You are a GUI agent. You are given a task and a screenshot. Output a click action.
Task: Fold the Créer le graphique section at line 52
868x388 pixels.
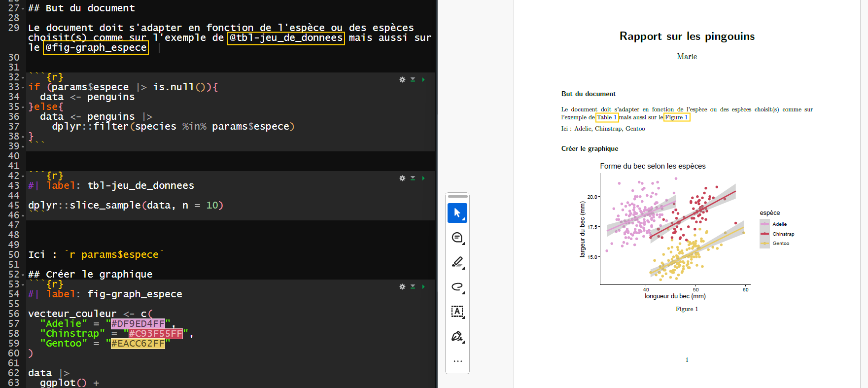[23, 275]
